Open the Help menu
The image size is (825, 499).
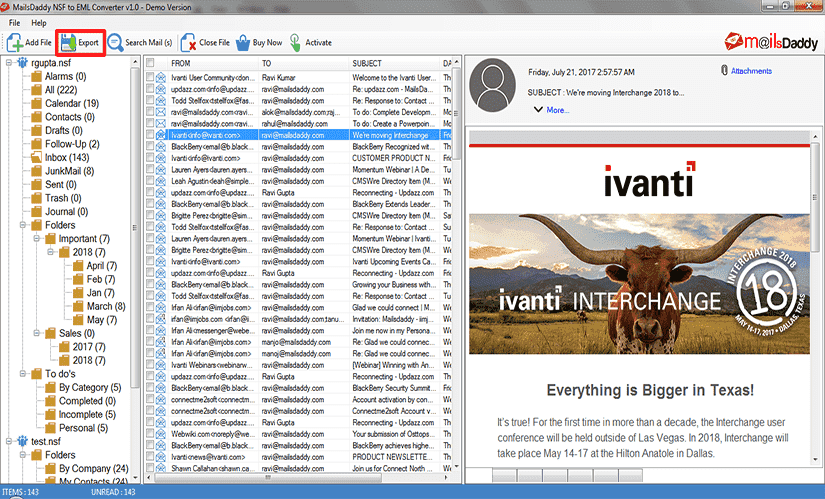pyautogui.click(x=38, y=23)
